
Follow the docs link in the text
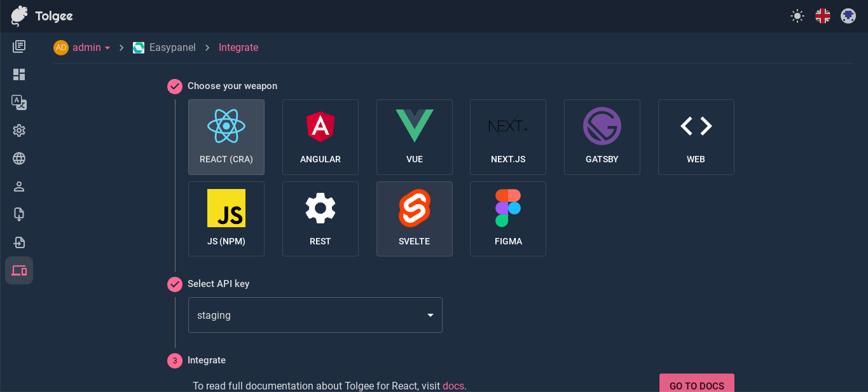tap(453, 386)
